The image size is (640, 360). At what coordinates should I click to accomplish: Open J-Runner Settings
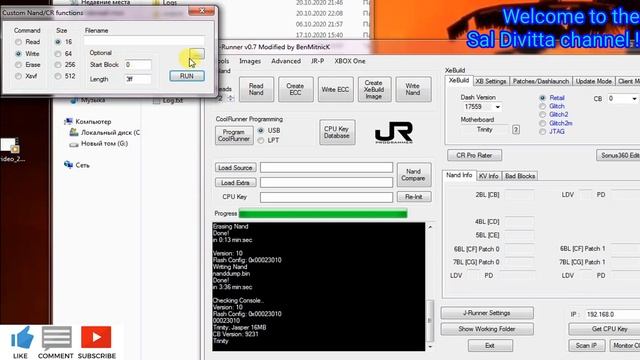pos(487,313)
